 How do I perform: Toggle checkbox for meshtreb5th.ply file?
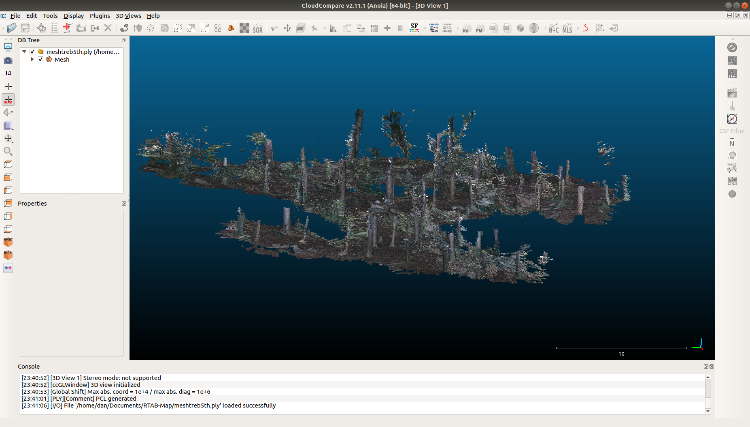pos(32,51)
